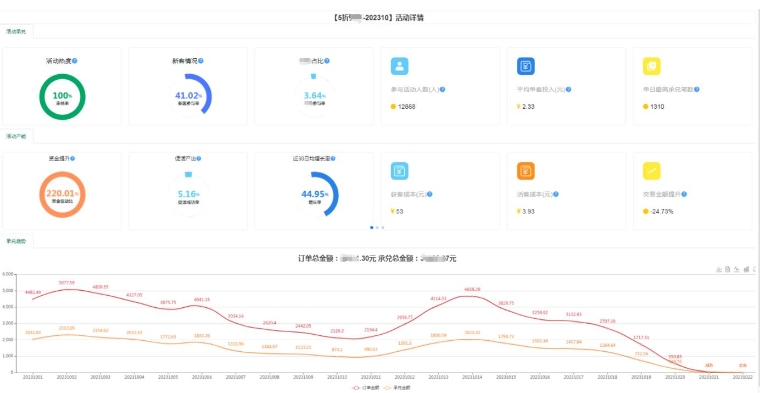The image size is (760, 393).
Task: Click help icon next to 获客成本(元)
Action: pyautogui.click(x=429, y=194)
